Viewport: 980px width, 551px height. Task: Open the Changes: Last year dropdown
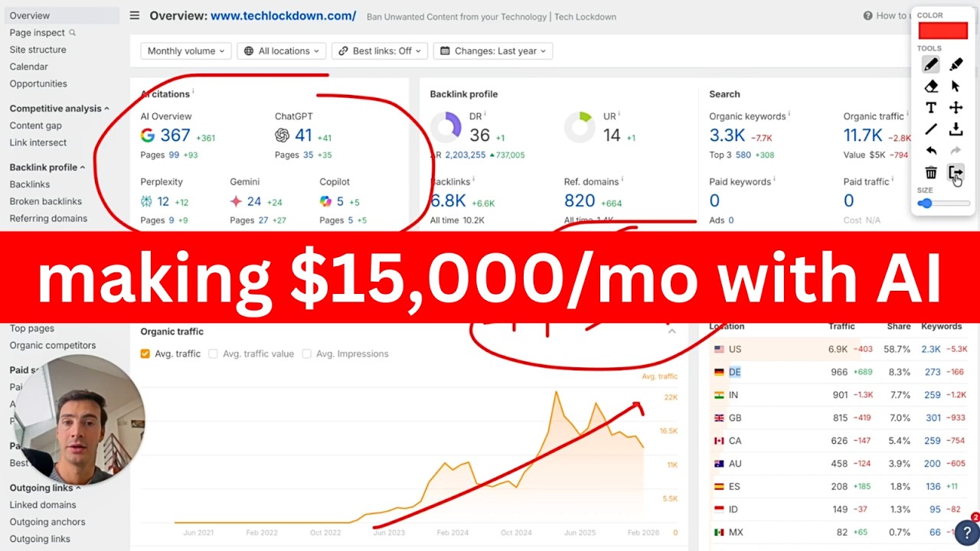(493, 51)
